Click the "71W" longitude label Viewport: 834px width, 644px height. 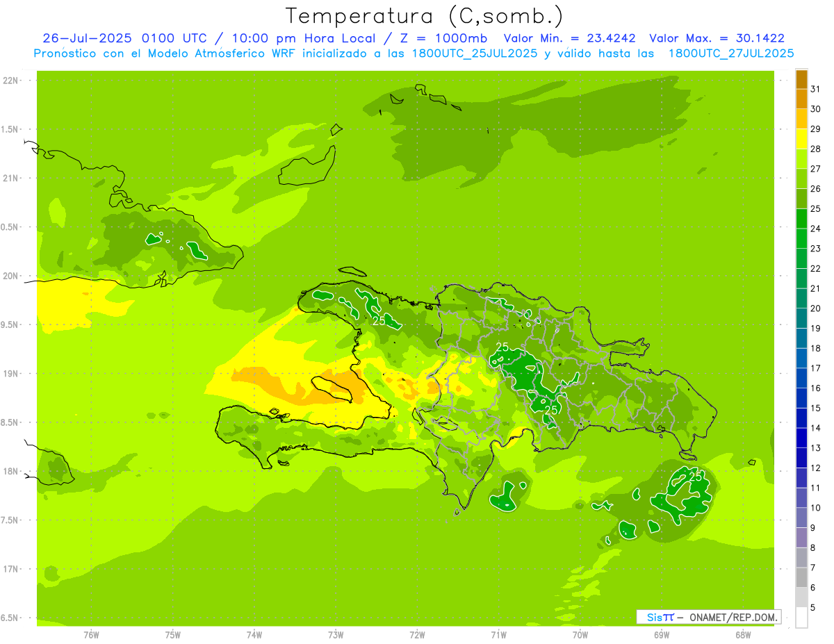pos(498,634)
